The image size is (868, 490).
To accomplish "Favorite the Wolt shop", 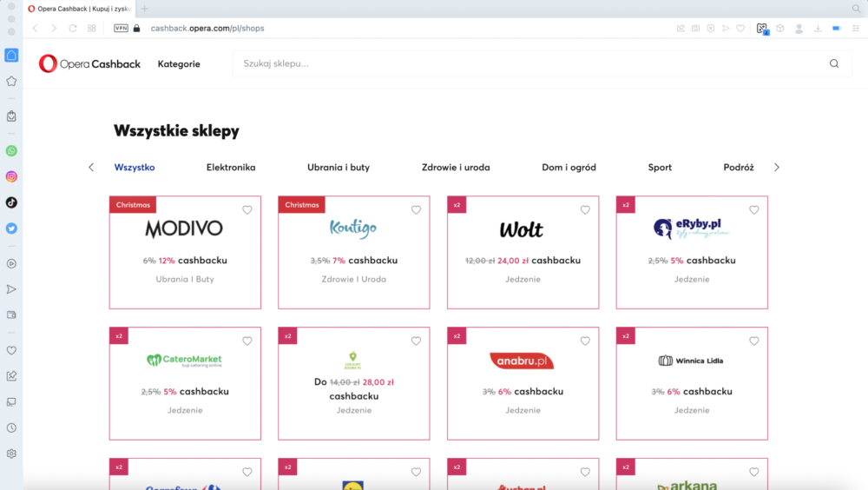I will (x=585, y=210).
